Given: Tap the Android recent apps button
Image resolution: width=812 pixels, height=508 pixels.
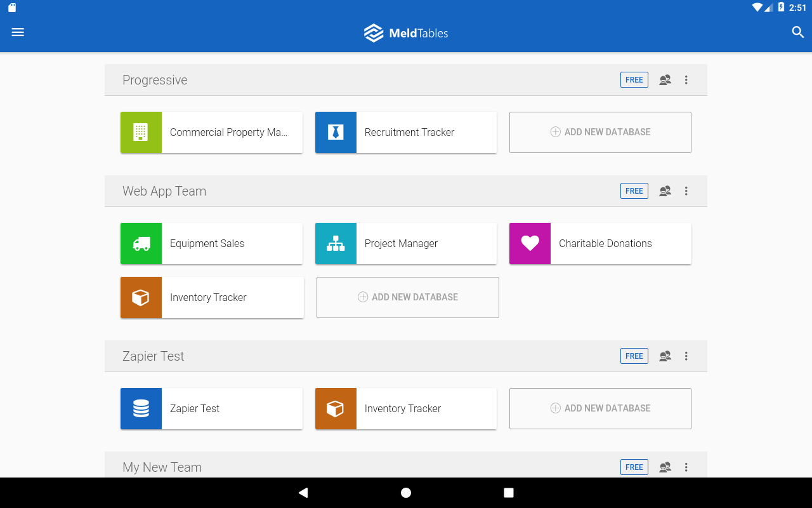Looking at the screenshot, I should pos(509,493).
